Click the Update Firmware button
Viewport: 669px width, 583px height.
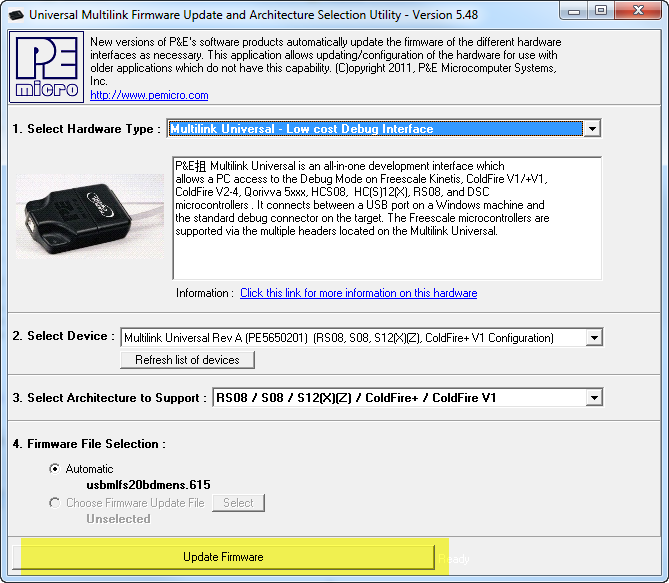click(223, 557)
